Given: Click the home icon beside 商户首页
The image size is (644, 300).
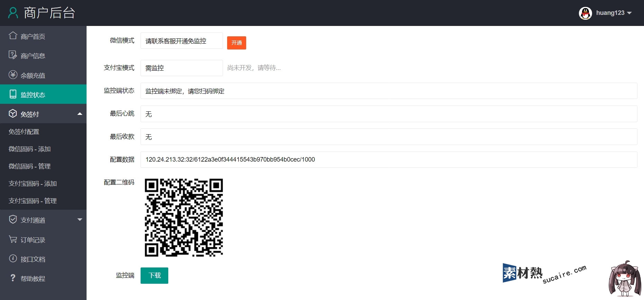Looking at the screenshot, I should click(13, 36).
